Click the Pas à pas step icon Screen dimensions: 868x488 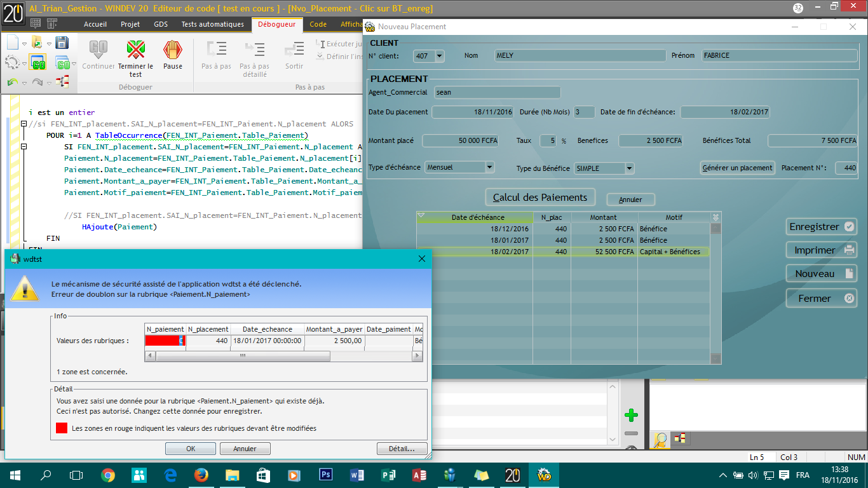click(216, 50)
